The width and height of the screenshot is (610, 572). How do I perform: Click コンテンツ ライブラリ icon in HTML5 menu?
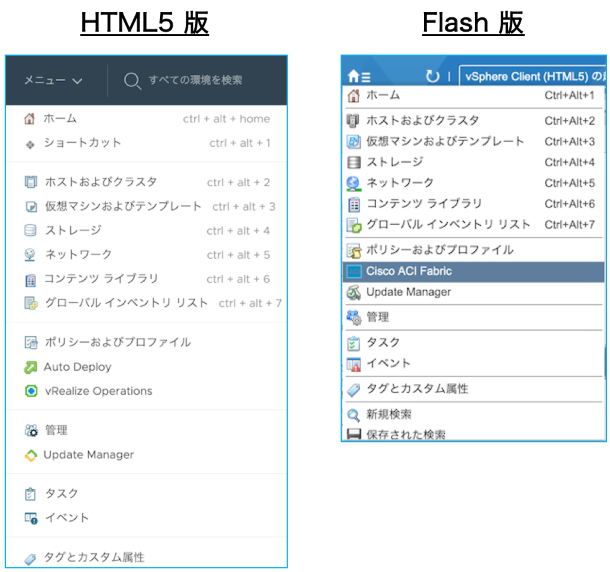point(31,280)
